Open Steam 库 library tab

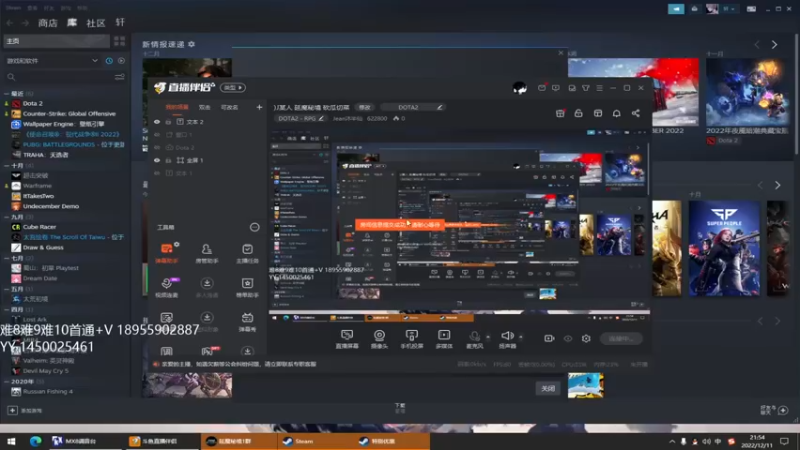click(72, 23)
